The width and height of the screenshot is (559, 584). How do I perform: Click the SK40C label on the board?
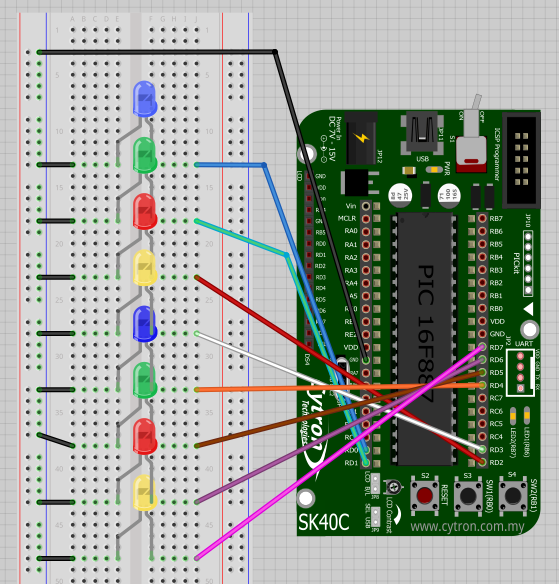324,522
